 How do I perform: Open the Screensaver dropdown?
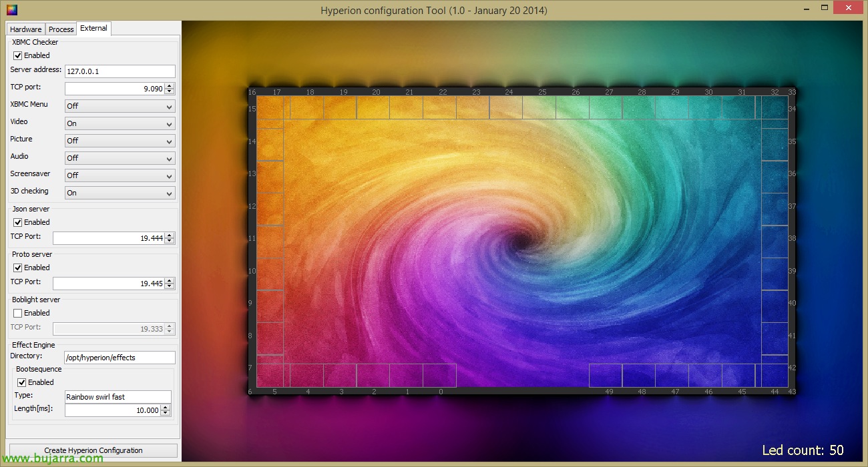[120, 175]
